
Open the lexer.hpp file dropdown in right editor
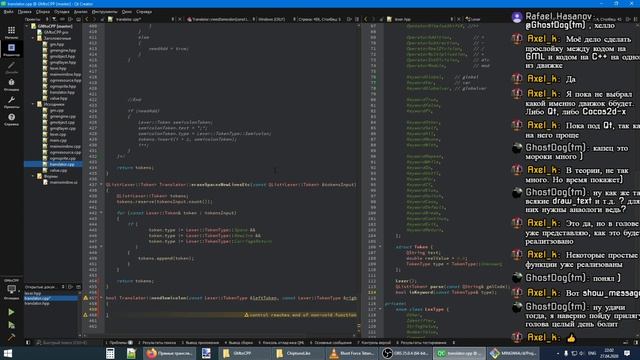pos(420,19)
